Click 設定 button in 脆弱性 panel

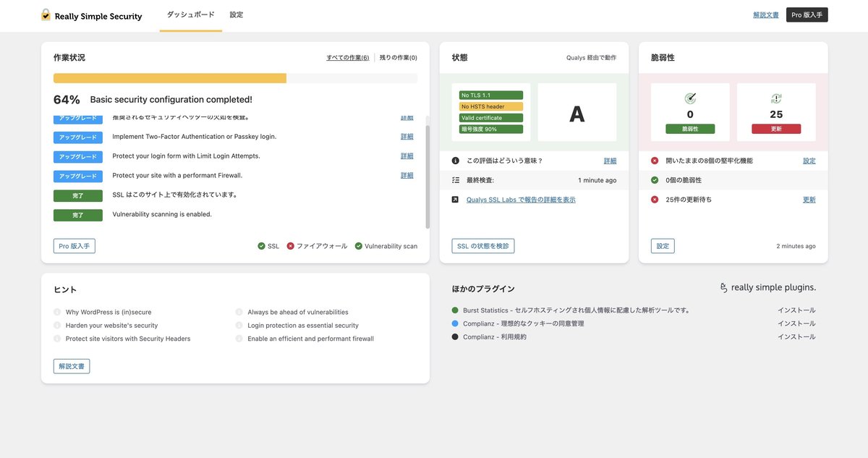click(663, 246)
